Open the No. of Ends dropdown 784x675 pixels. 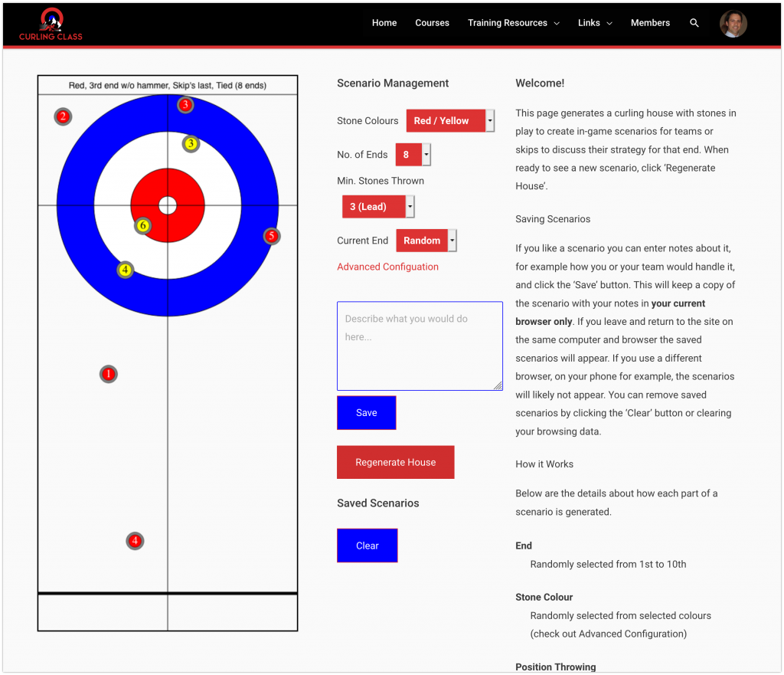408,154
